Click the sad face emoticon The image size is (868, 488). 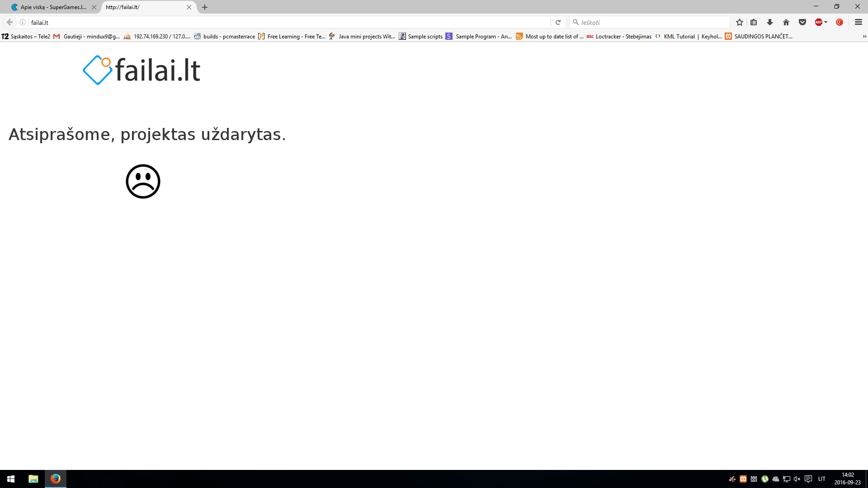[x=143, y=181]
